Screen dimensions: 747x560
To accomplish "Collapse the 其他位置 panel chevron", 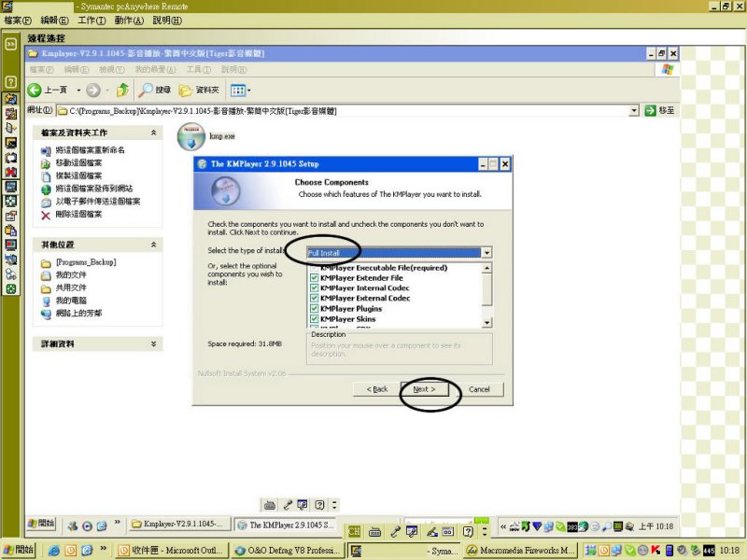I will (x=153, y=245).
